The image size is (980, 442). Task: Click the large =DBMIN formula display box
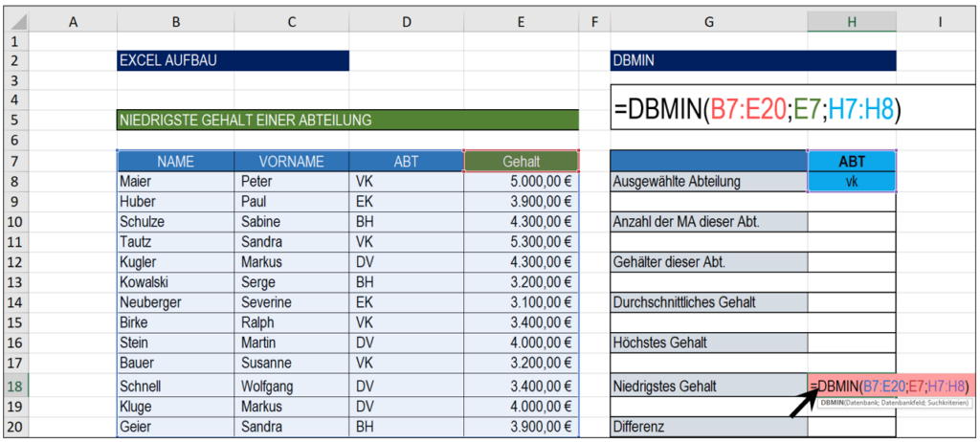793,107
